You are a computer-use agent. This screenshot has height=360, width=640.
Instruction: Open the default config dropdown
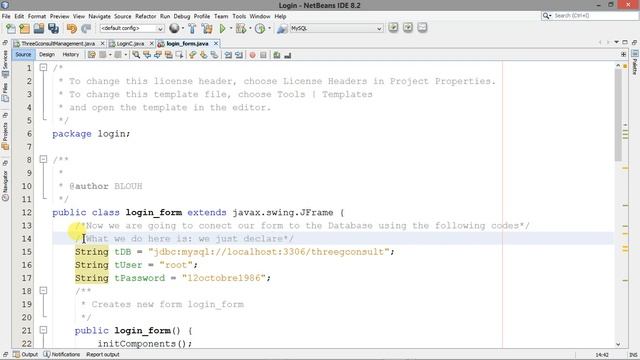click(131, 28)
